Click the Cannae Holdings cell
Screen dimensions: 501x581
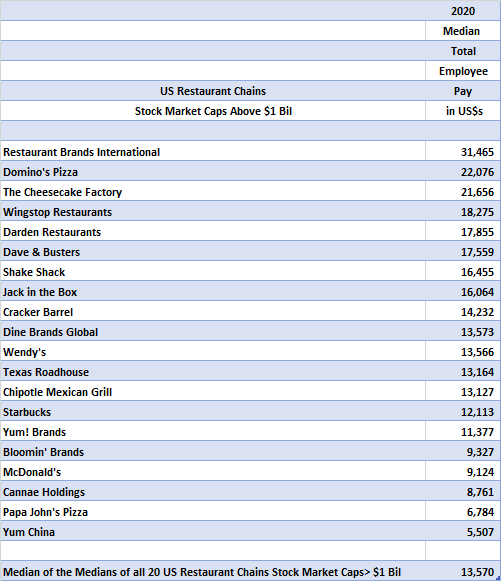click(213, 492)
